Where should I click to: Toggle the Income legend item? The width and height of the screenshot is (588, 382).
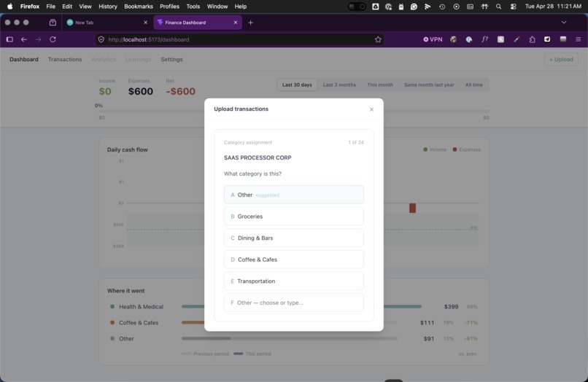click(x=435, y=149)
